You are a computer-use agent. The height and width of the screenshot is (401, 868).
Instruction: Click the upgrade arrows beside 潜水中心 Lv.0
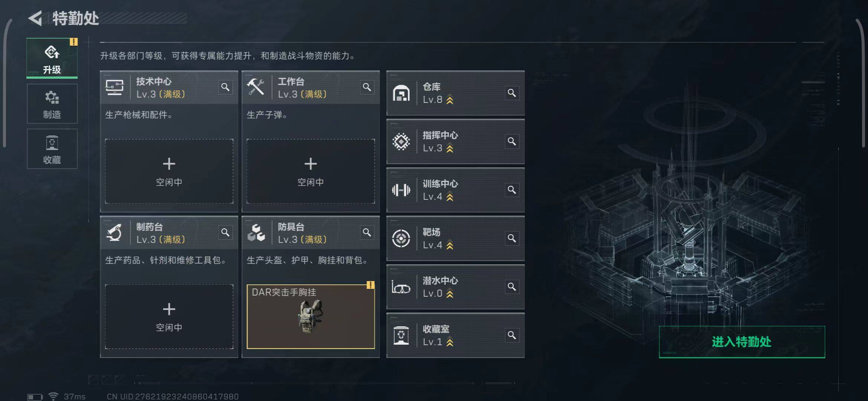pos(450,294)
